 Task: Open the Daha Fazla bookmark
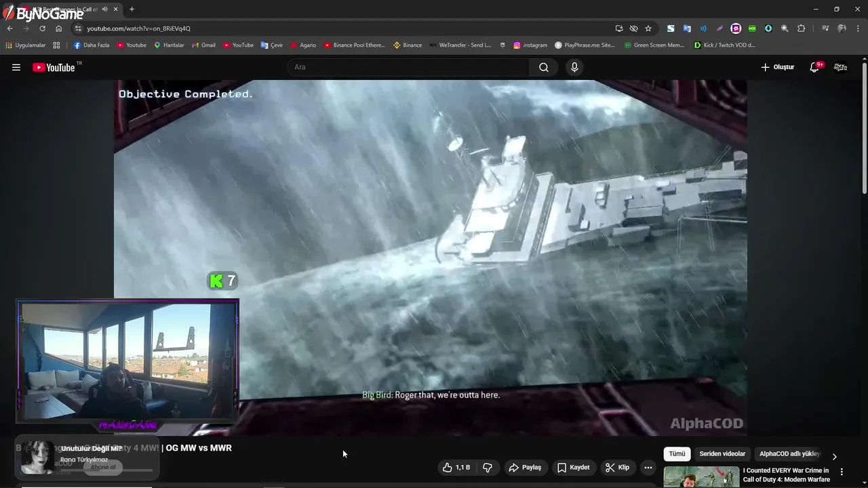click(x=91, y=45)
